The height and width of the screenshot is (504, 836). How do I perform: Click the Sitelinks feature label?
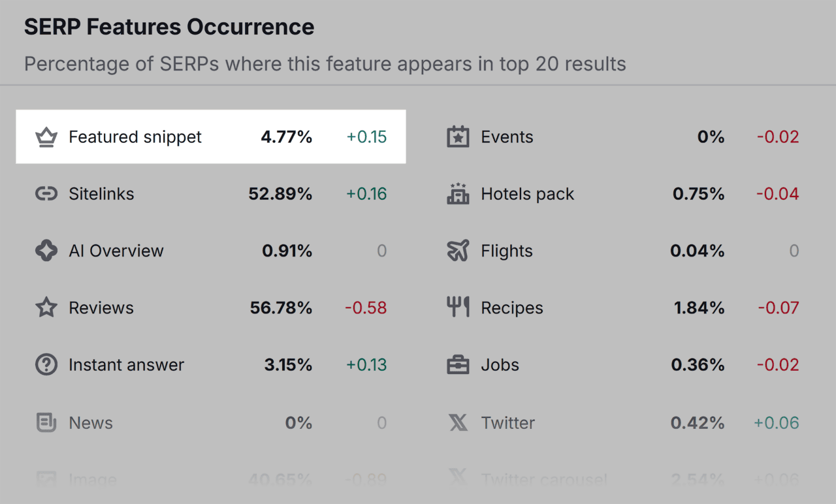click(101, 193)
